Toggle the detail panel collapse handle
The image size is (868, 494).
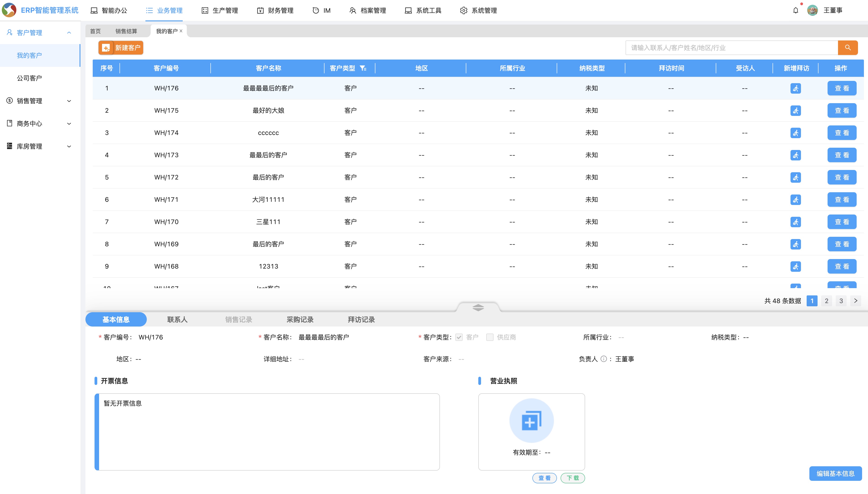coord(478,307)
